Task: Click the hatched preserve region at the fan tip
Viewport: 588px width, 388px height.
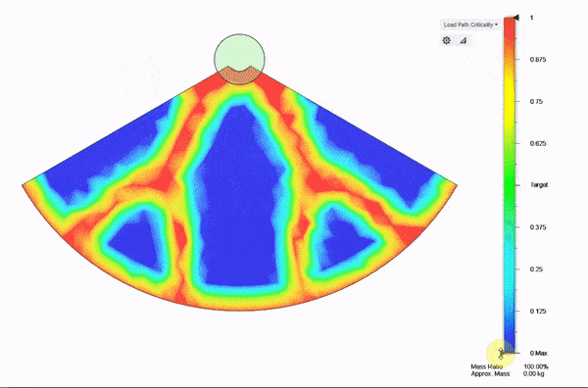Action: (x=239, y=75)
